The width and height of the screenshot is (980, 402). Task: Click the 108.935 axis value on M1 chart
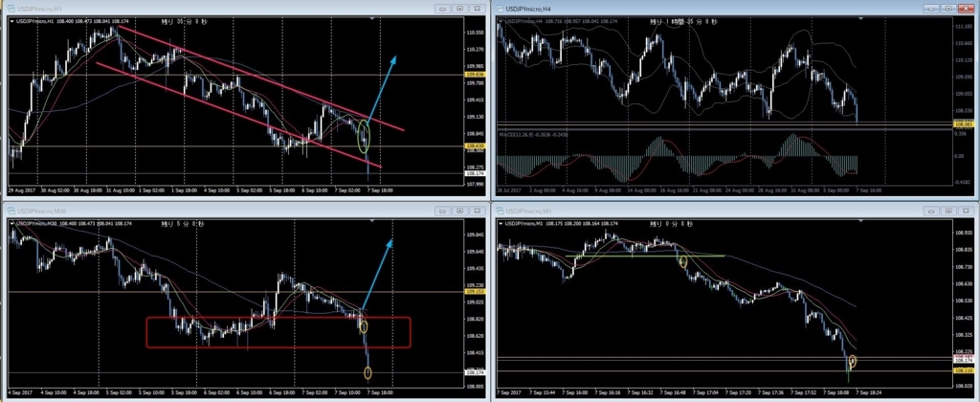(x=963, y=232)
